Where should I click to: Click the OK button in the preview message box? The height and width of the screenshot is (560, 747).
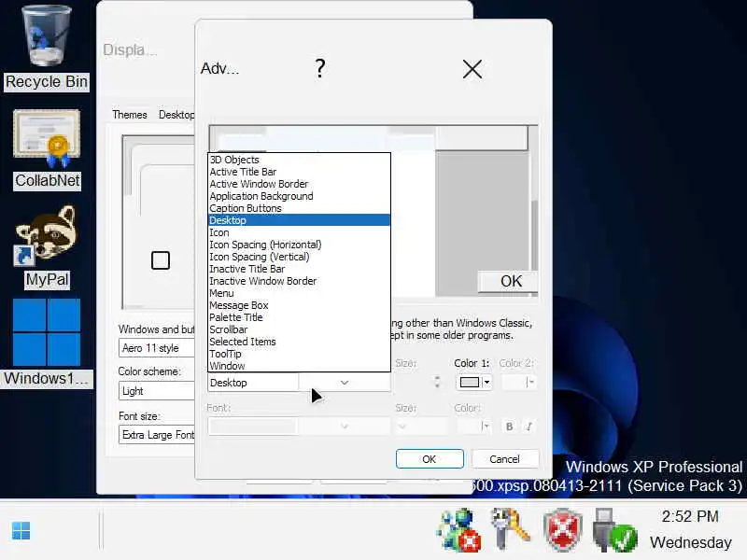(x=508, y=282)
